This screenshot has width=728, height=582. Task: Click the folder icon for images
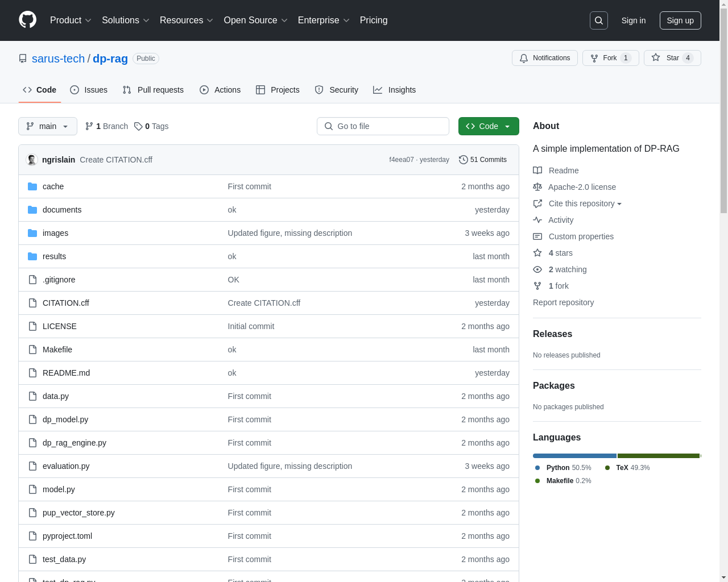[x=32, y=233]
